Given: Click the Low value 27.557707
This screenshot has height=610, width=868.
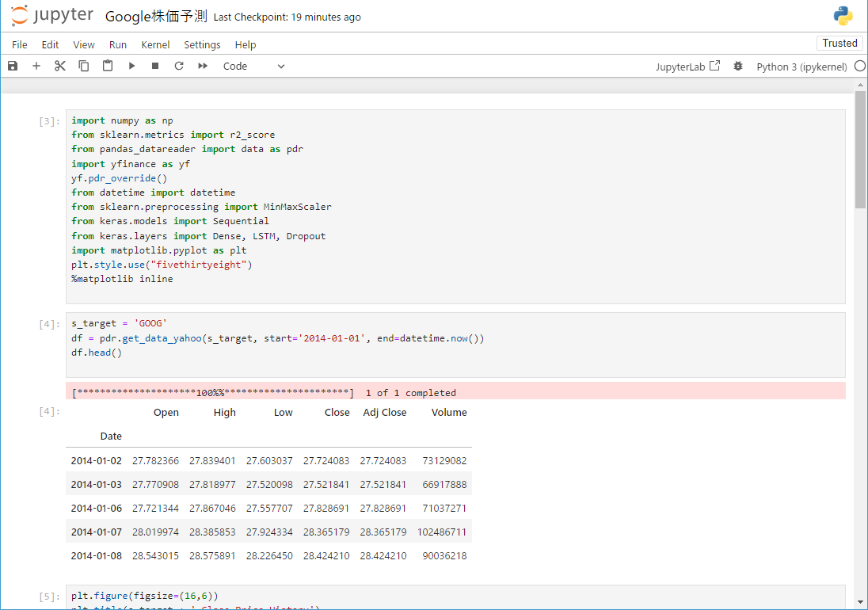Looking at the screenshot, I should 269,508.
